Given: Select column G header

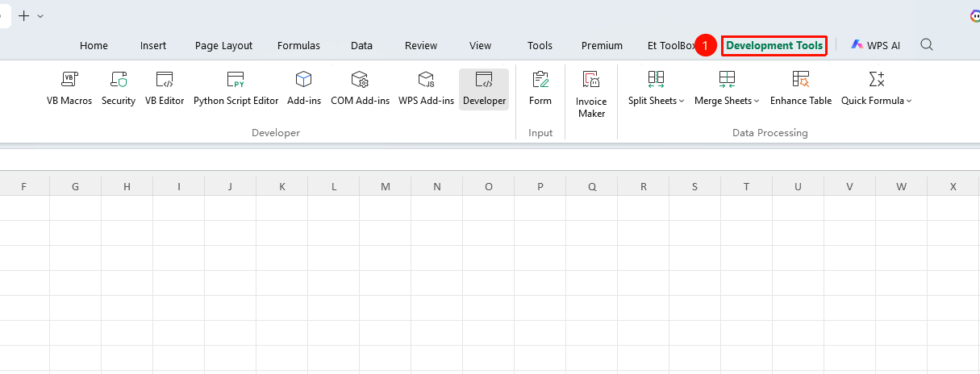Looking at the screenshot, I should (75, 186).
